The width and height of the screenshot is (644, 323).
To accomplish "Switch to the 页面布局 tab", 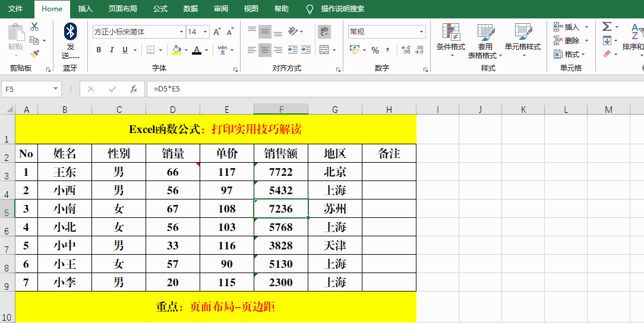I will pyautogui.click(x=123, y=9).
